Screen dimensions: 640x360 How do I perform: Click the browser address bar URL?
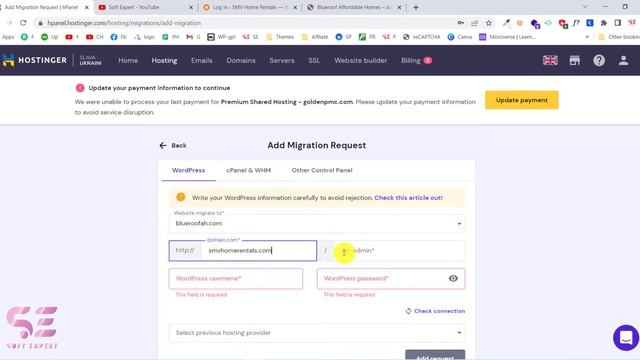124,23
